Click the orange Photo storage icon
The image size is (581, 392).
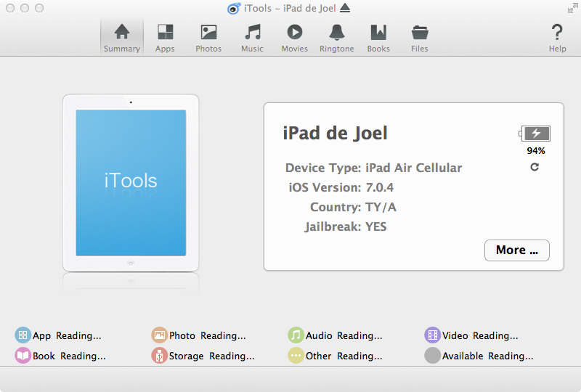[x=159, y=335]
